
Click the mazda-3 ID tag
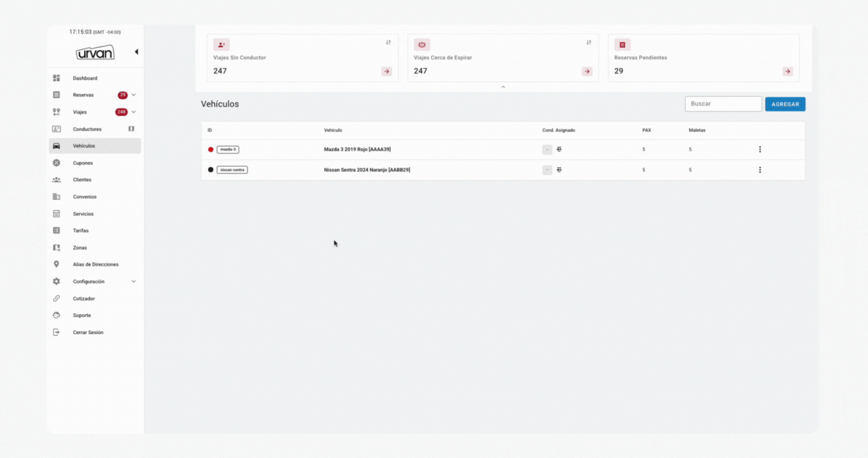228,149
